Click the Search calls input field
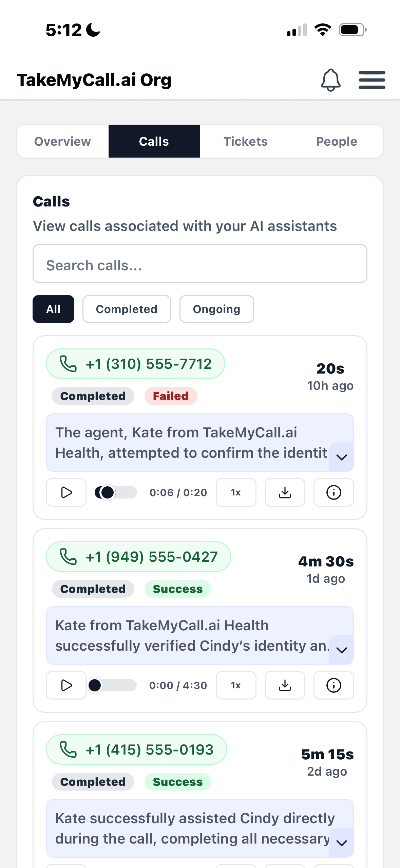This screenshot has width=400, height=868. pyautogui.click(x=200, y=264)
